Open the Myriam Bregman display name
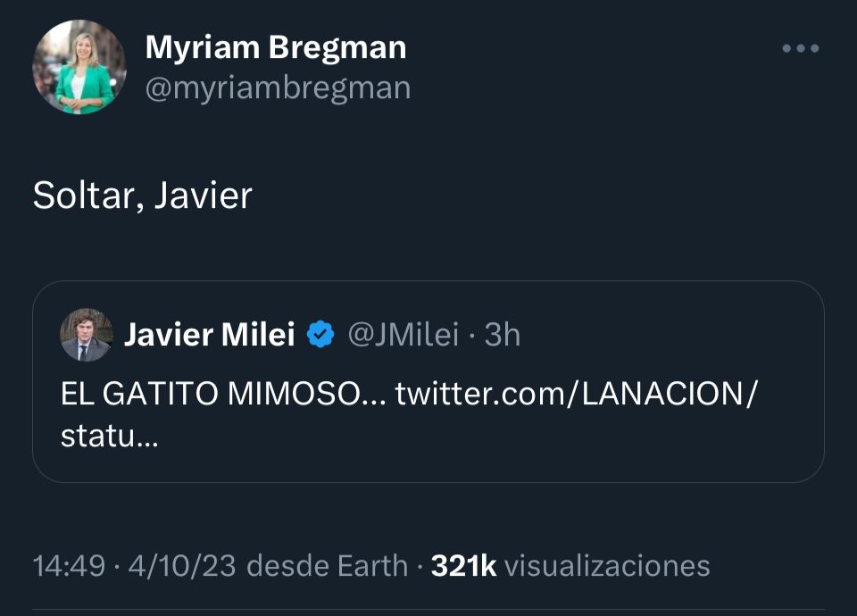The image size is (857, 616). (x=275, y=47)
